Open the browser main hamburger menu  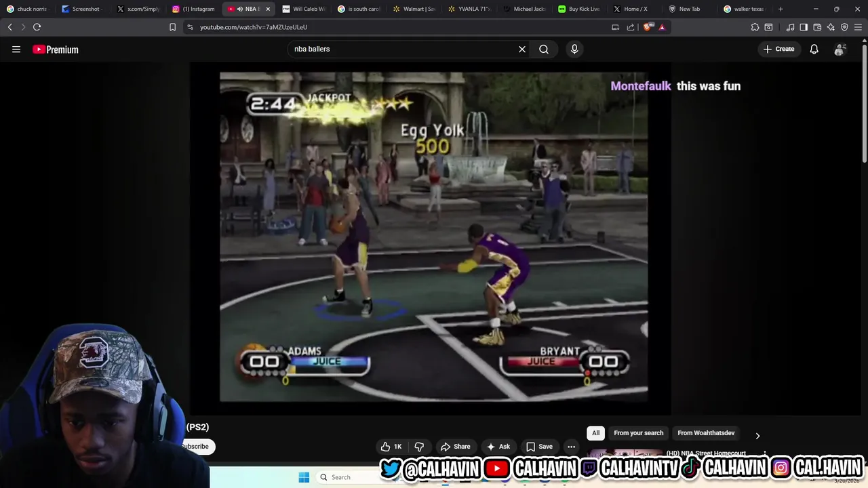coord(859,27)
